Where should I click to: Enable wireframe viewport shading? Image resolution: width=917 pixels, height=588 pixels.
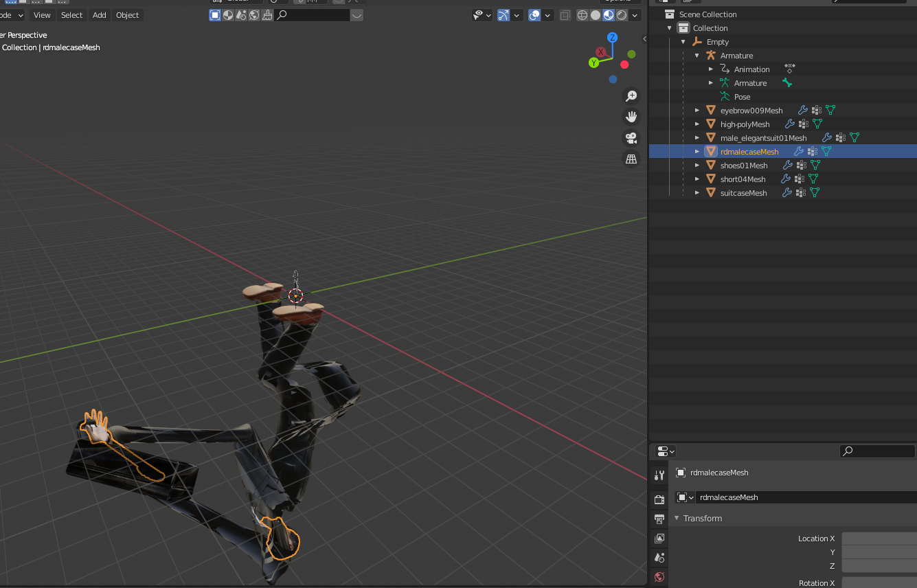coord(582,15)
